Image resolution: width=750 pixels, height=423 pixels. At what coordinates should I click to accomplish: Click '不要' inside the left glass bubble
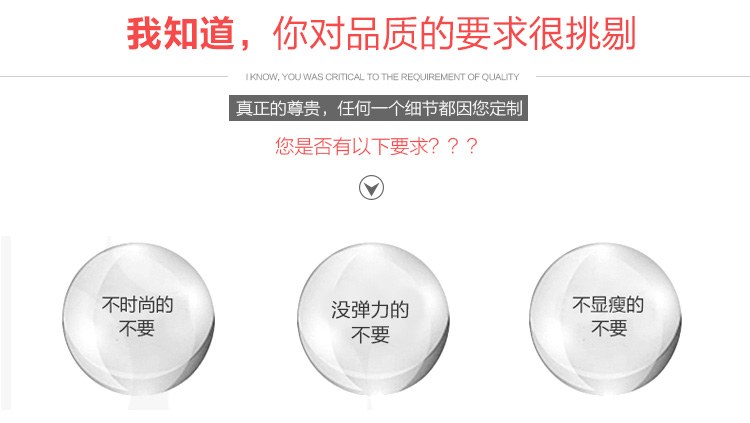pos(137,328)
